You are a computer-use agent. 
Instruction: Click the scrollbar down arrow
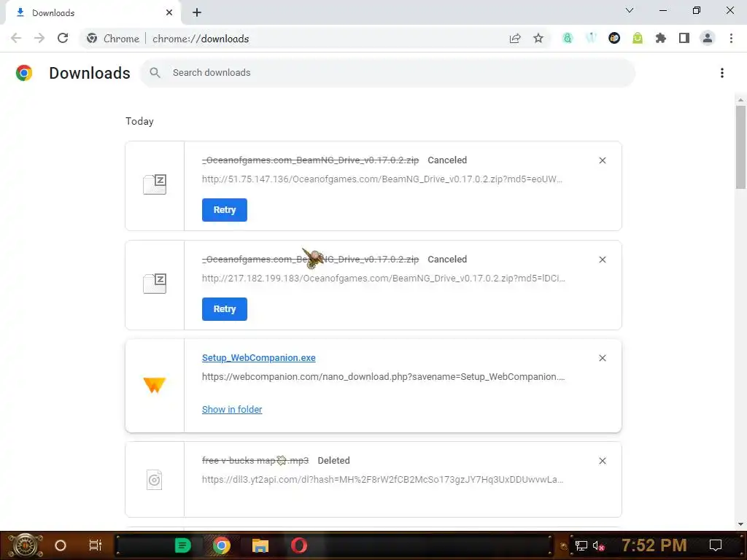[740, 524]
